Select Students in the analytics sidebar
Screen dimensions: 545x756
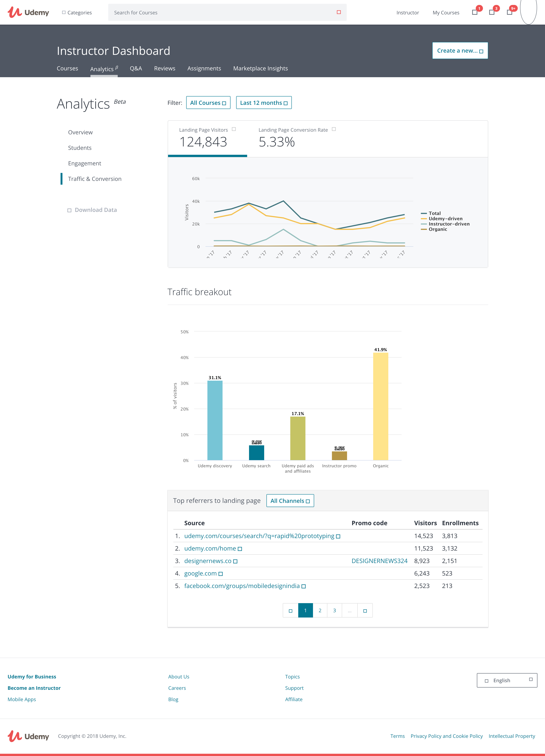80,148
